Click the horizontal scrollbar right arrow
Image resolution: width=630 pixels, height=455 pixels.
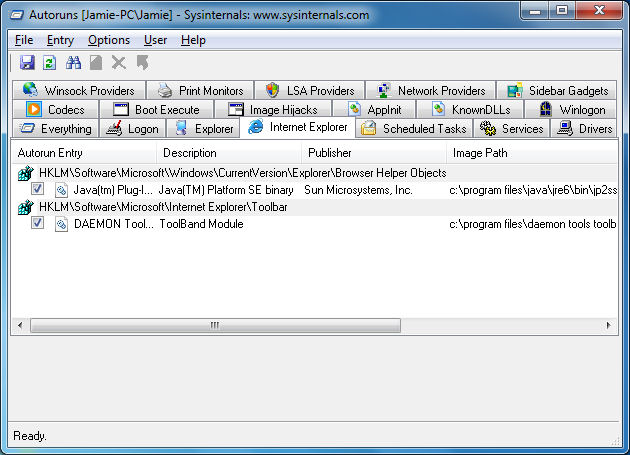pyautogui.click(x=609, y=325)
